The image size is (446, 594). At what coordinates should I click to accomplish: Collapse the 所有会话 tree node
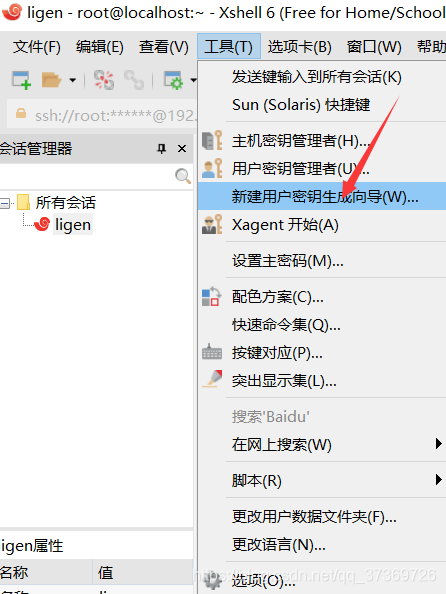5,203
